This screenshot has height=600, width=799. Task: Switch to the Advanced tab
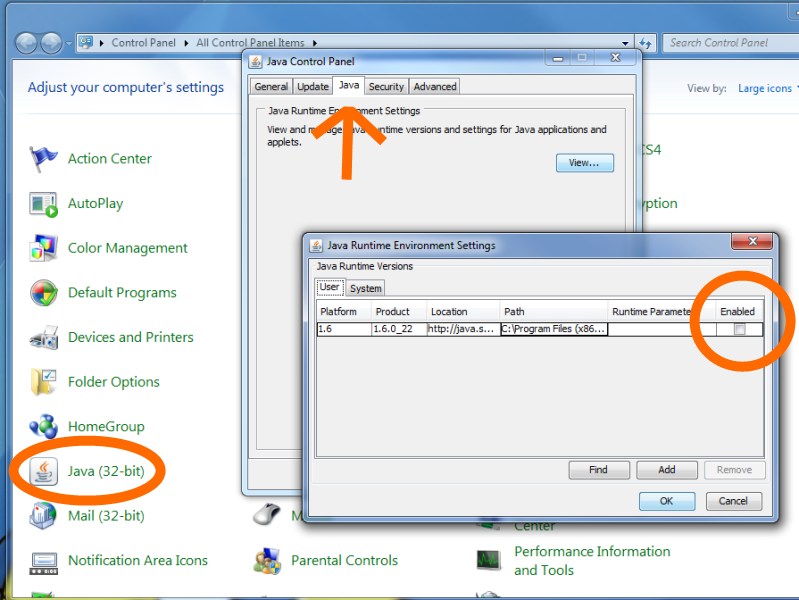point(435,87)
